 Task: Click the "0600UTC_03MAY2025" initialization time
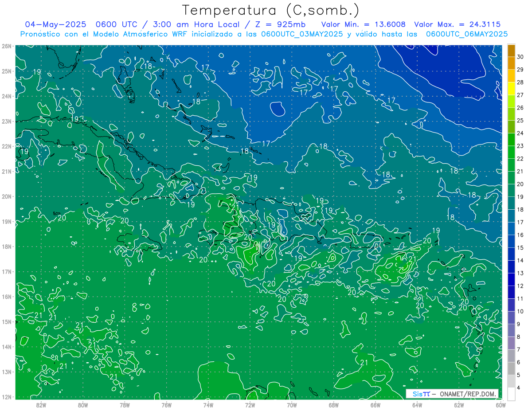[x=302, y=34]
